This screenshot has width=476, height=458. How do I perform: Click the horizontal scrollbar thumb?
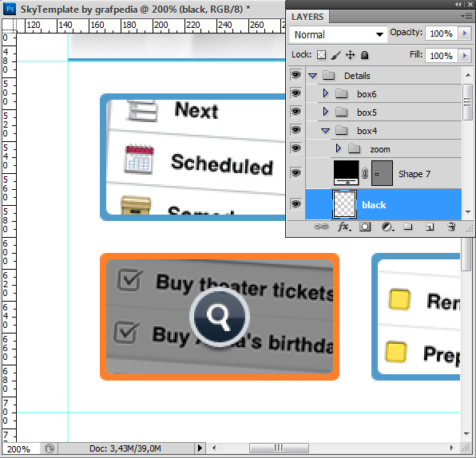[x=279, y=448]
